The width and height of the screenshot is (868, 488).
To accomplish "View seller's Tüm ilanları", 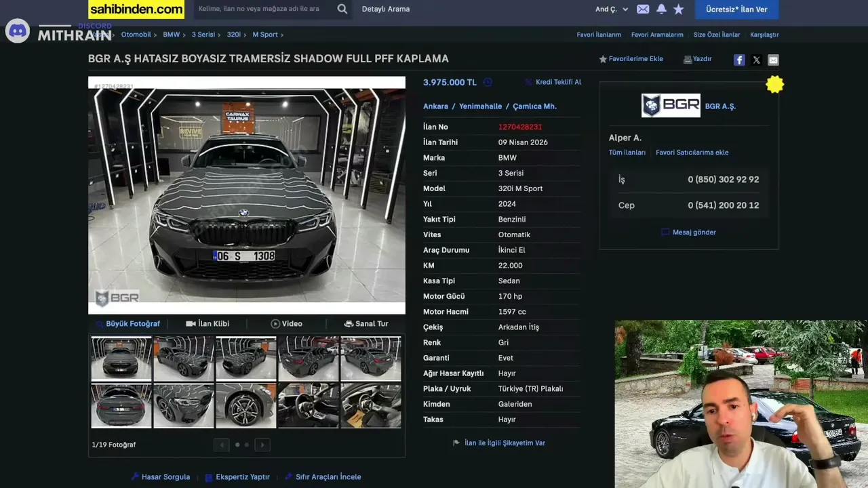I will [x=627, y=152].
